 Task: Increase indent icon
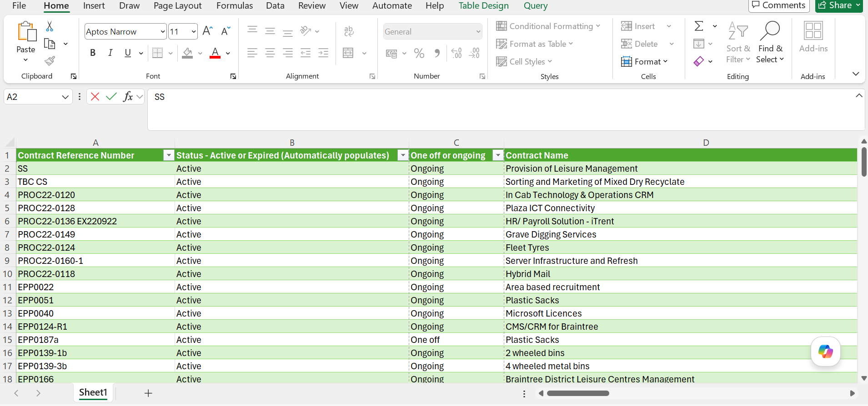click(323, 53)
